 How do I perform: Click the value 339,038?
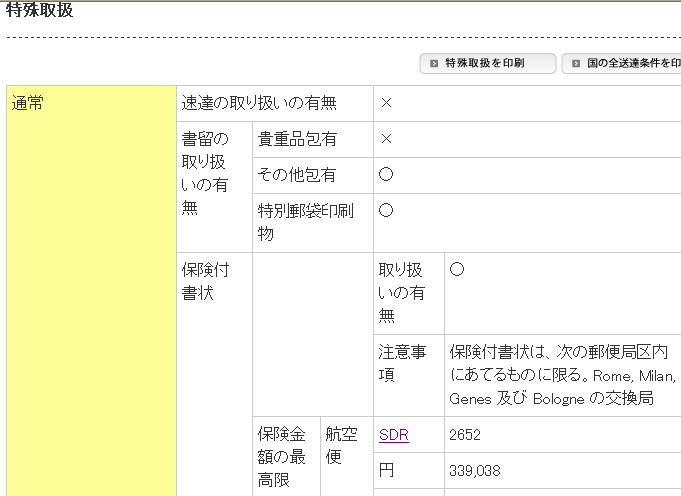[475, 471]
